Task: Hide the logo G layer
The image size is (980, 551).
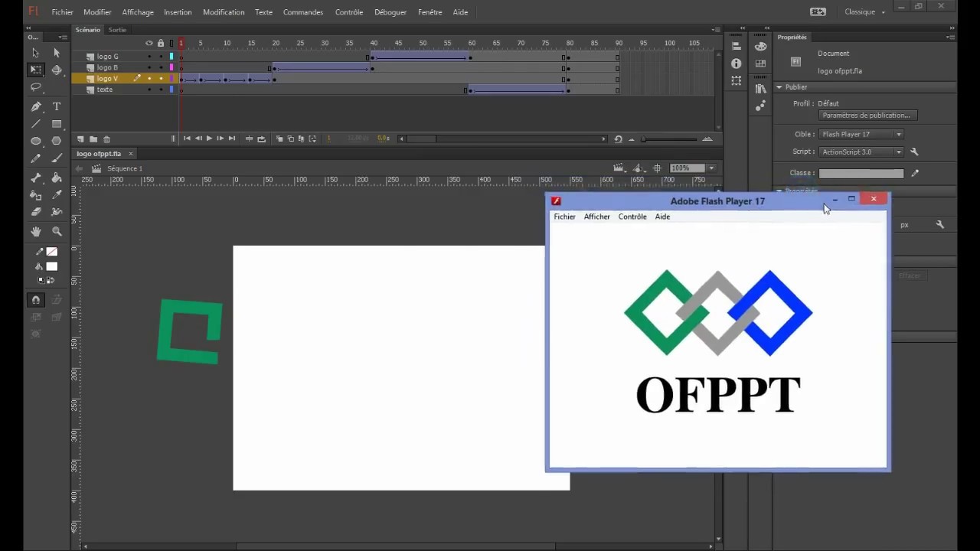Action: pos(149,57)
